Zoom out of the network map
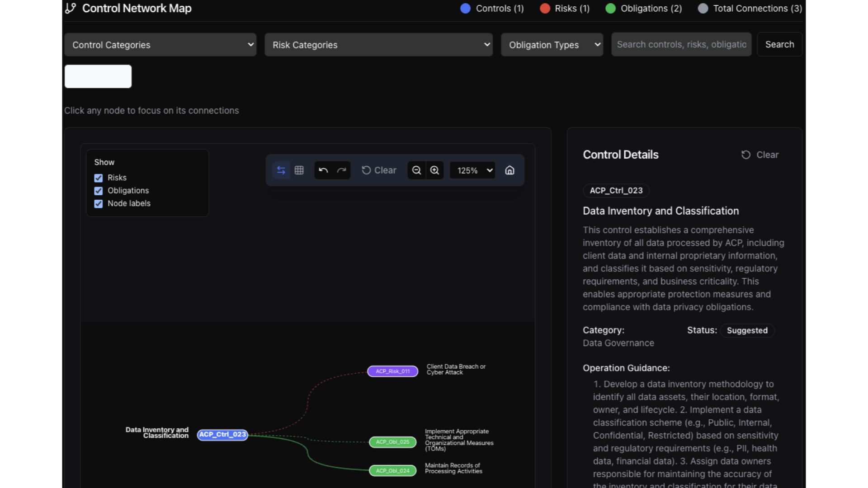This screenshot has width=868, height=488. point(416,170)
